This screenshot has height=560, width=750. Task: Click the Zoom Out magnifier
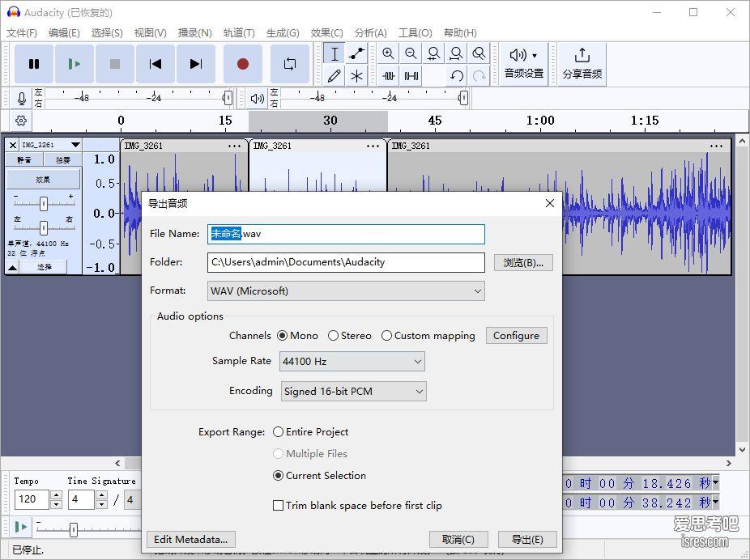pos(411,53)
